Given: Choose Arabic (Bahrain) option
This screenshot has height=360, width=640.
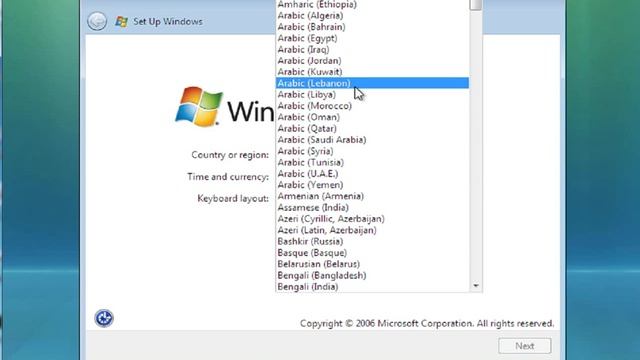Looking at the screenshot, I should tap(372, 27).
